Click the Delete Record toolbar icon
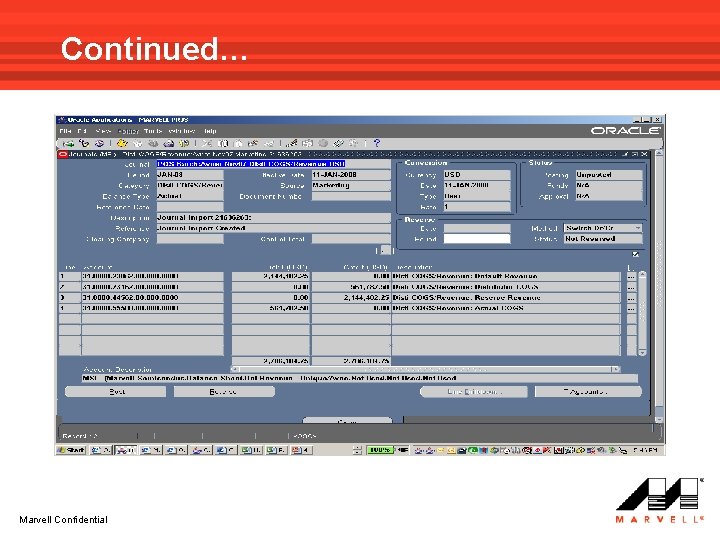 (x=269, y=144)
